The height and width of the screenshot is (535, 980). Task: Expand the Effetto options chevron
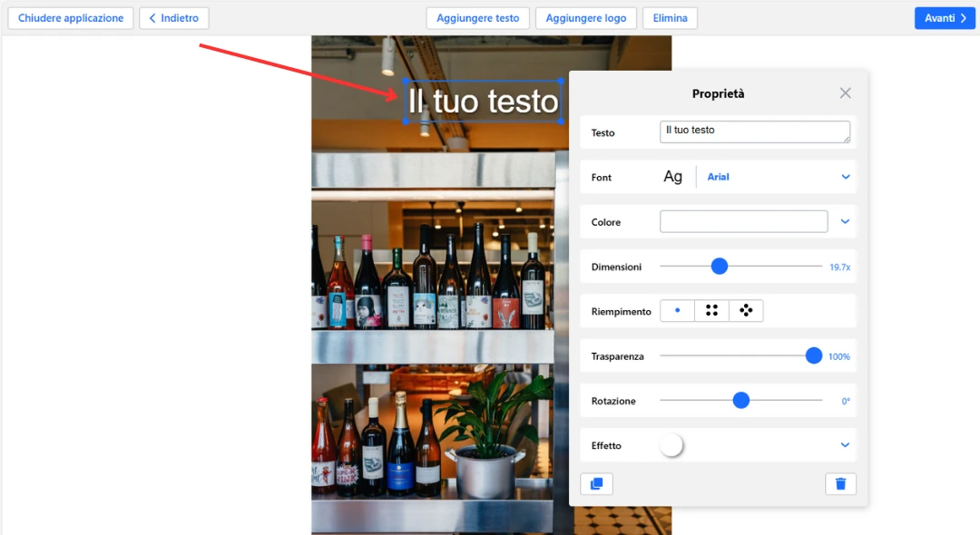845,445
